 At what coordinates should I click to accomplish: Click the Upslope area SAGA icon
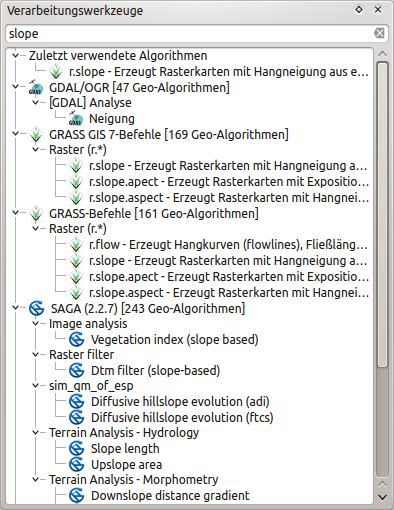[77, 464]
